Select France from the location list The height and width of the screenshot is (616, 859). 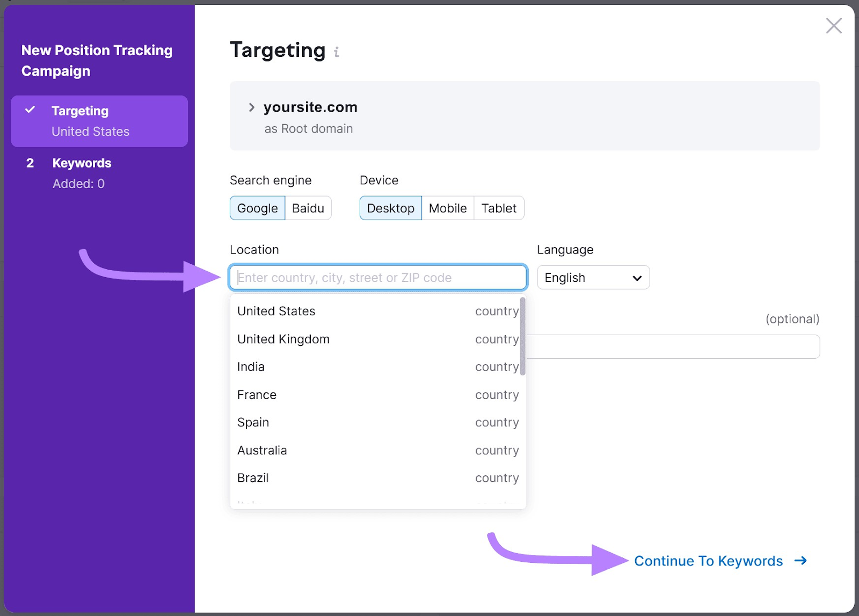257,395
